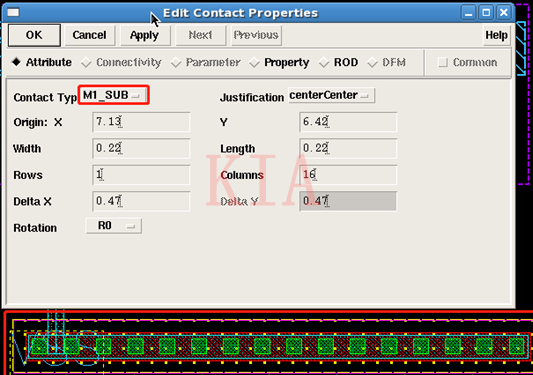Open the Justification centerCenter dropdown
The image size is (533, 375).
tap(331, 95)
